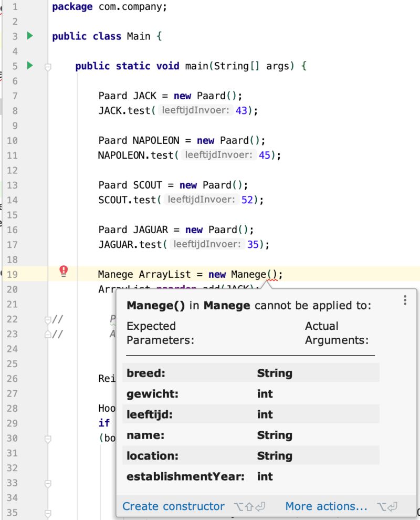Collapse the main method fold arrow

48,65
